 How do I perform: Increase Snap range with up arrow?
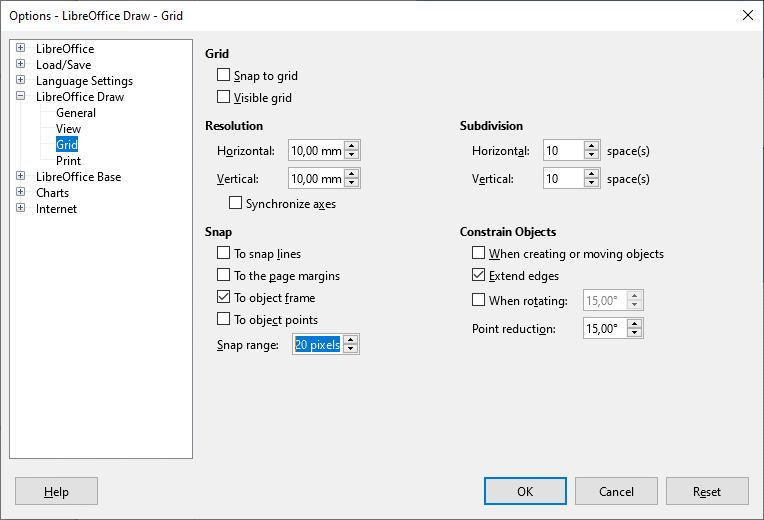[350, 339]
